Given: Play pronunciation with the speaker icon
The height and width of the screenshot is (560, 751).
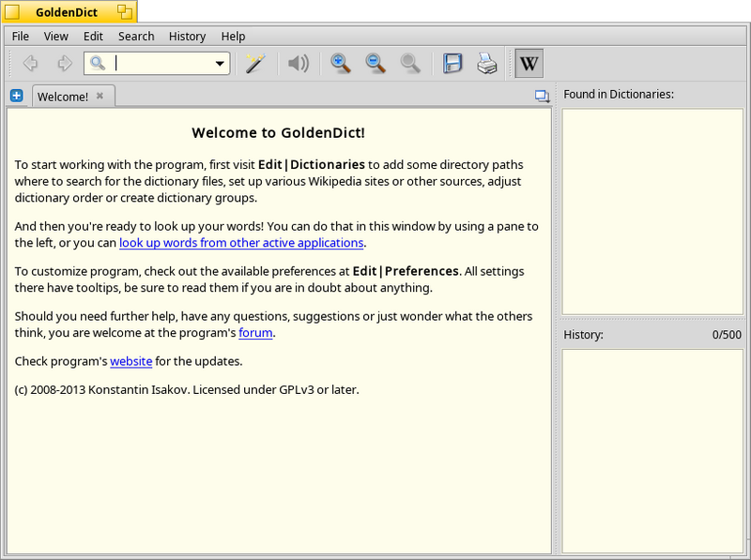Looking at the screenshot, I should tap(298, 63).
